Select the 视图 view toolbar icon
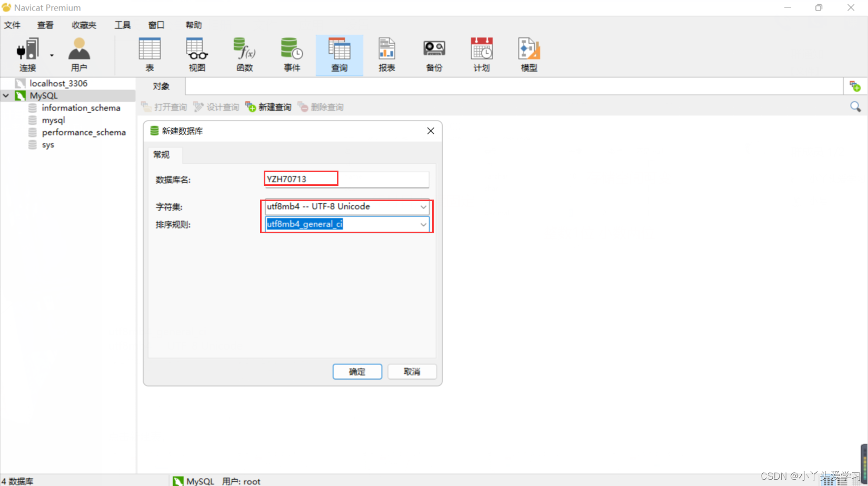Screen dimensions: 868x486 pyautogui.click(x=197, y=55)
